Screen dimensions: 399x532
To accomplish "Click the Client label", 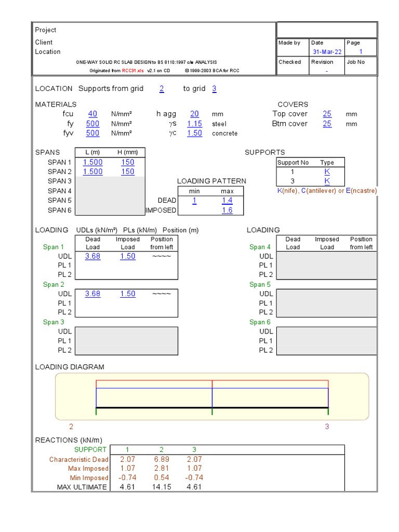I will [44, 42].
